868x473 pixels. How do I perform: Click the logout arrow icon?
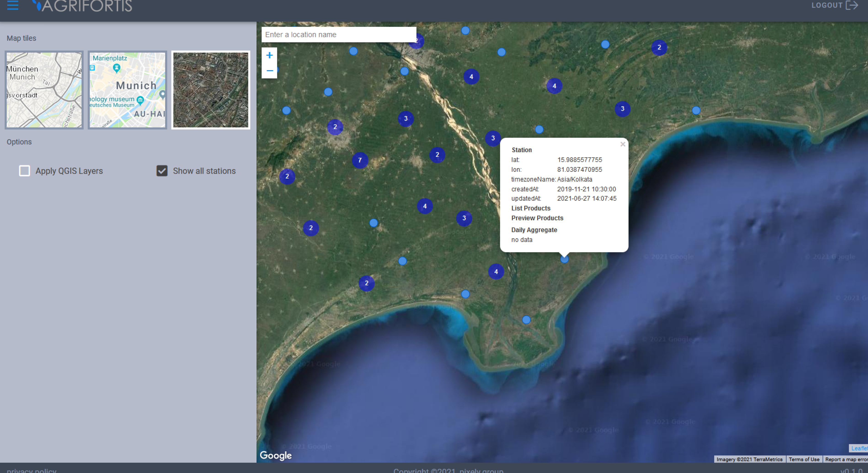pos(852,5)
